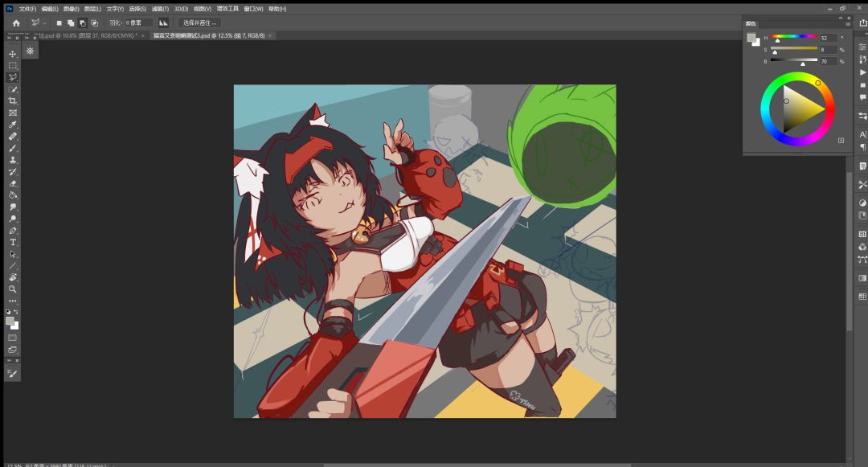Select the Move tool
868x467 pixels.
click(13, 54)
